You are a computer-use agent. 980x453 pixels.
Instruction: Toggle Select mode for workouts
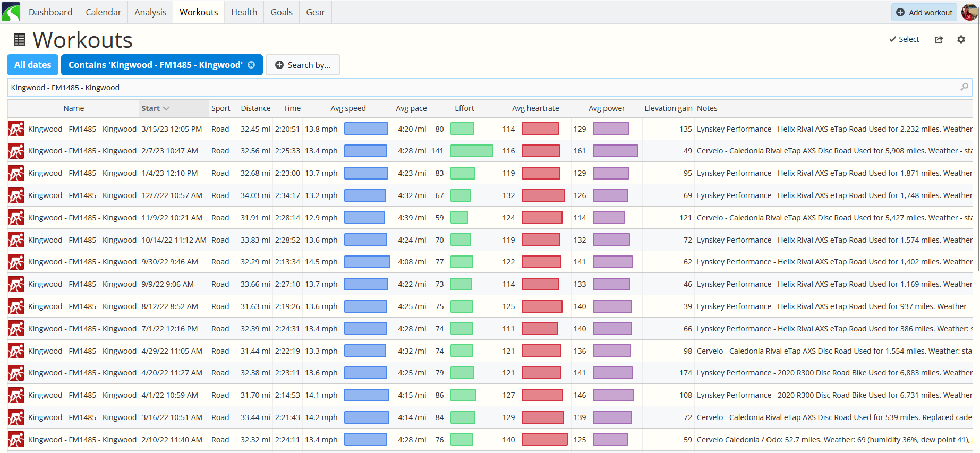click(904, 39)
